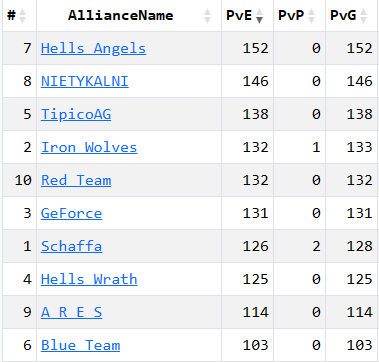
Task: Visit the Iron Wolves alliance page
Action: click(x=89, y=147)
